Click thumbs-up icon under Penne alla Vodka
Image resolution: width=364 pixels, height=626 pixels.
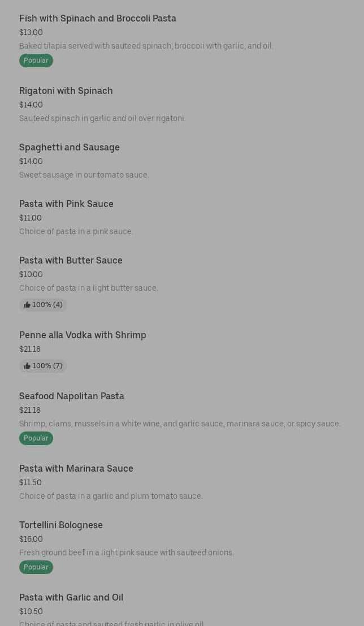coord(27,366)
